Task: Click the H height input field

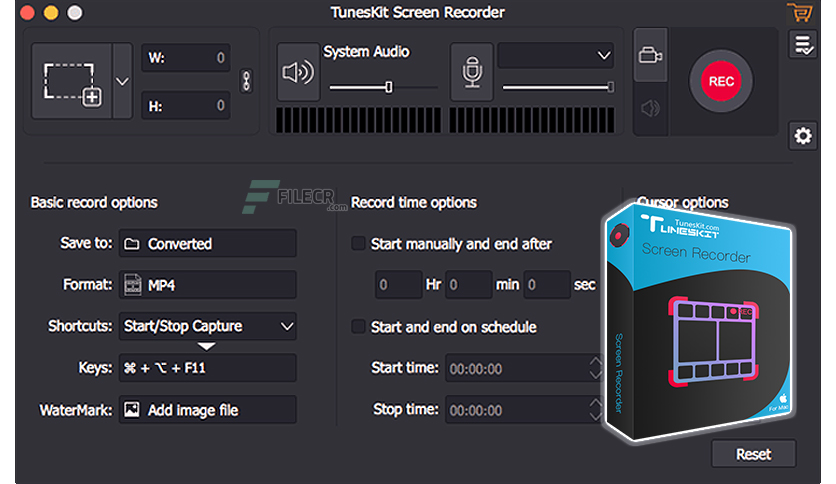Action: [x=186, y=105]
